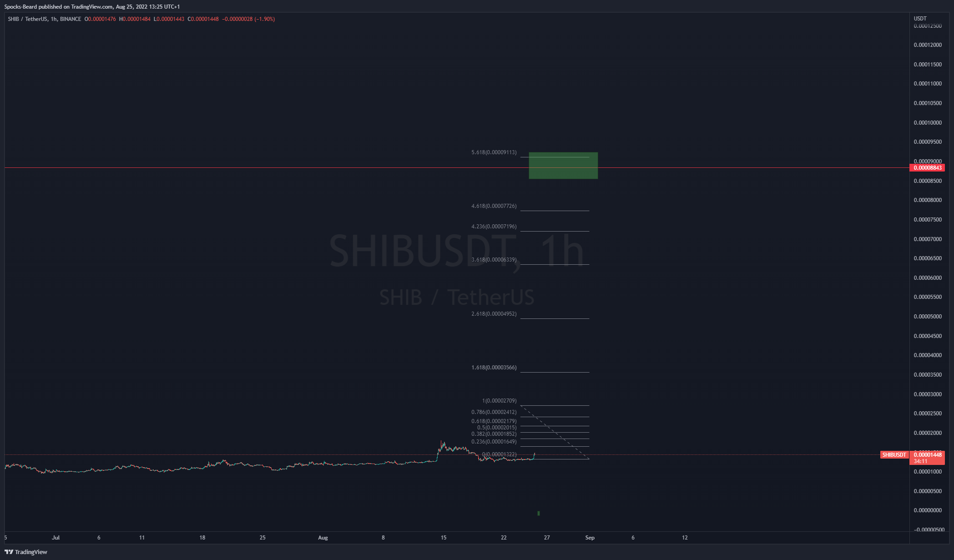Click the 0.5(0.00002015) Fibonacci label
This screenshot has width=954, height=560.
click(497, 428)
